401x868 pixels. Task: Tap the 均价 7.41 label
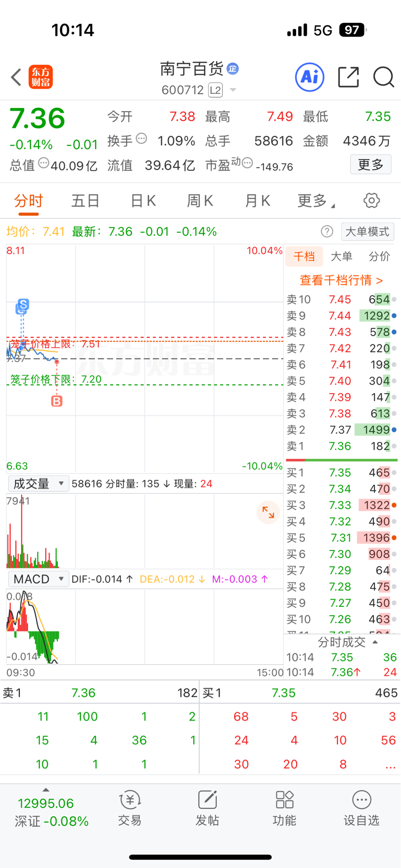click(x=35, y=231)
